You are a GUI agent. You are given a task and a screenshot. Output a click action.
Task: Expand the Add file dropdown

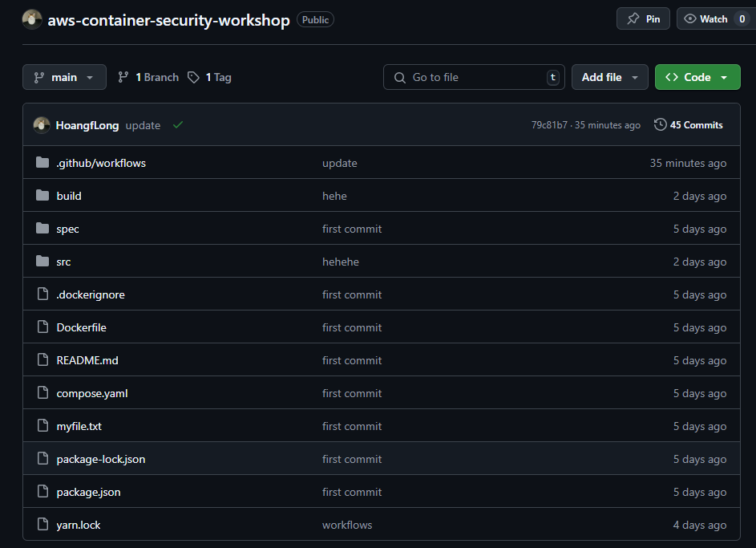[609, 77]
